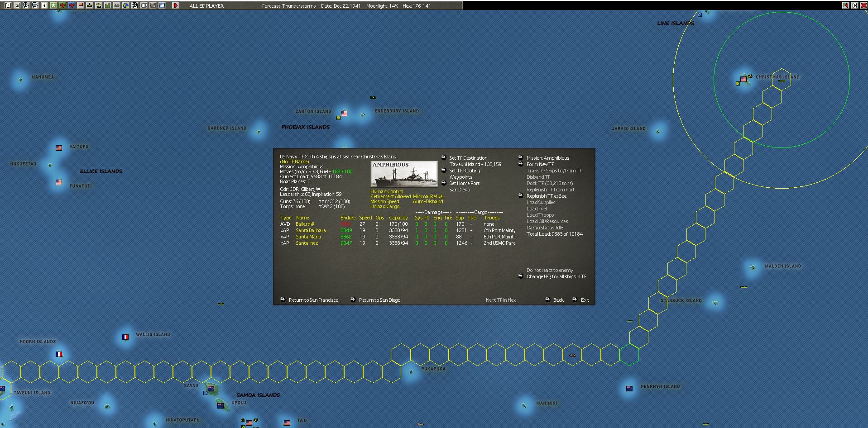Click the red plane on blue icon
This screenshot has height=428, width=868.
pos(72,5)
